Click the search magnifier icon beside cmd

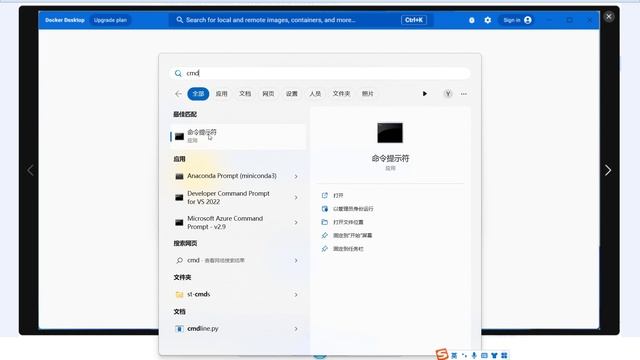click(178, 73)
